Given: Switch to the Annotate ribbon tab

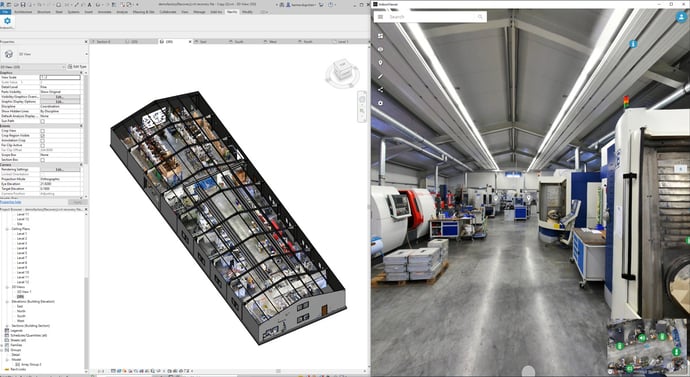Looking at the screenshot, I should coord(104,12).
